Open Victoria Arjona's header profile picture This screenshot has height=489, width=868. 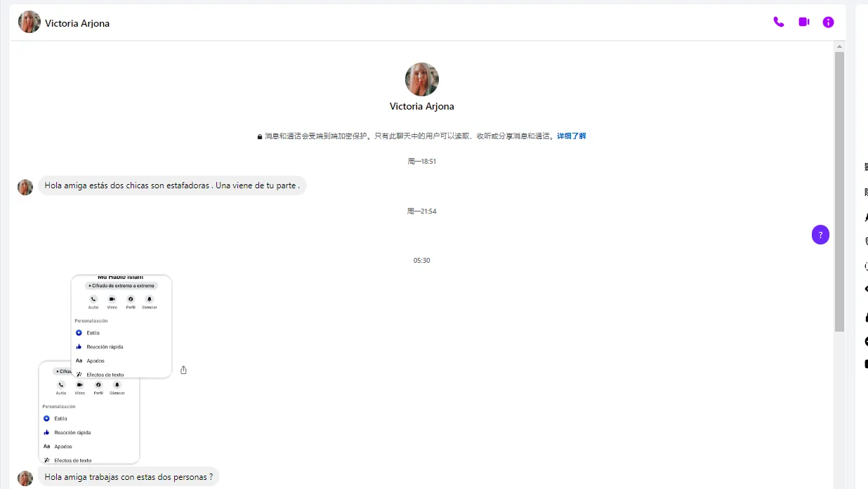pos(29,22)
